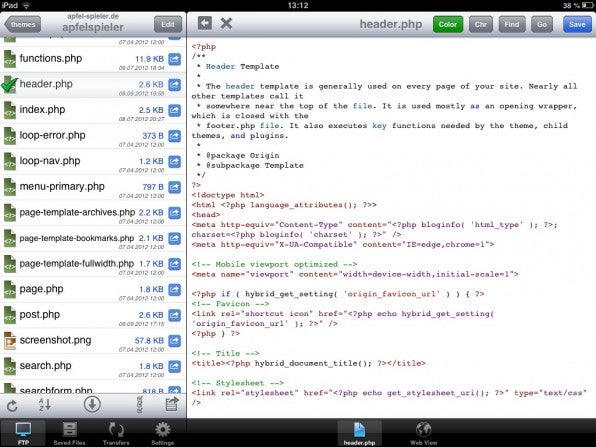Tap the Edit button in file list

point(168,25)
